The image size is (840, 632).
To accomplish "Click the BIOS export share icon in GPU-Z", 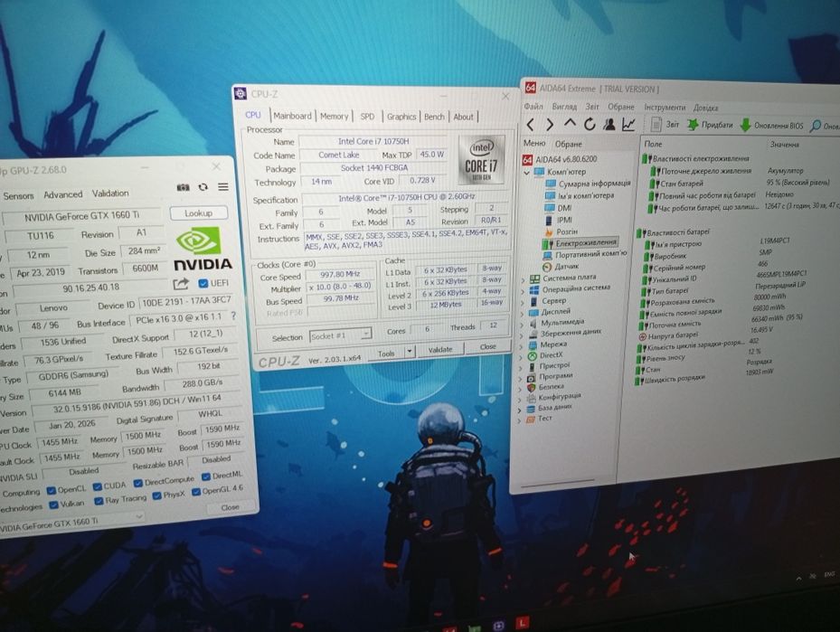I will pos(181,283).
